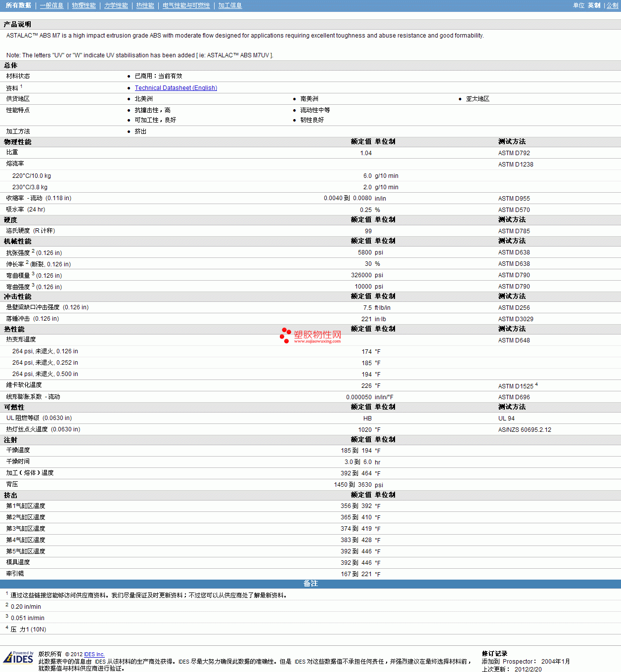This screenshot has height=672, width=621.
Task: Select the 悬壁梁缺口冲击强度 row label
Action: pyautogui.click(x=47, y=307)
